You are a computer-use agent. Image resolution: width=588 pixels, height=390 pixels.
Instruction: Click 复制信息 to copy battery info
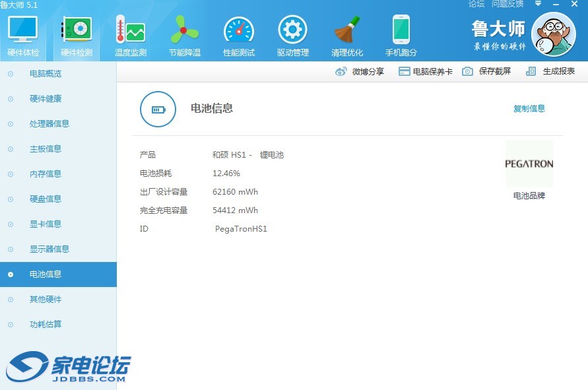529,109
